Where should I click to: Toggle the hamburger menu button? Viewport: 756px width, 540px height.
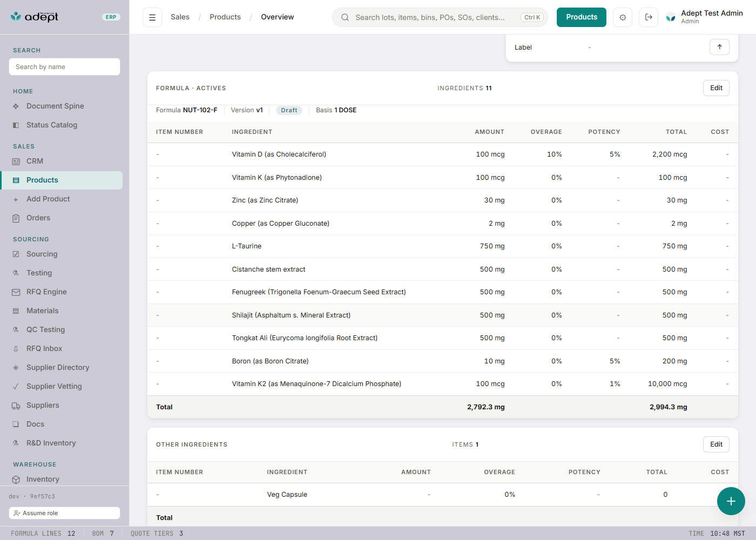152,17
